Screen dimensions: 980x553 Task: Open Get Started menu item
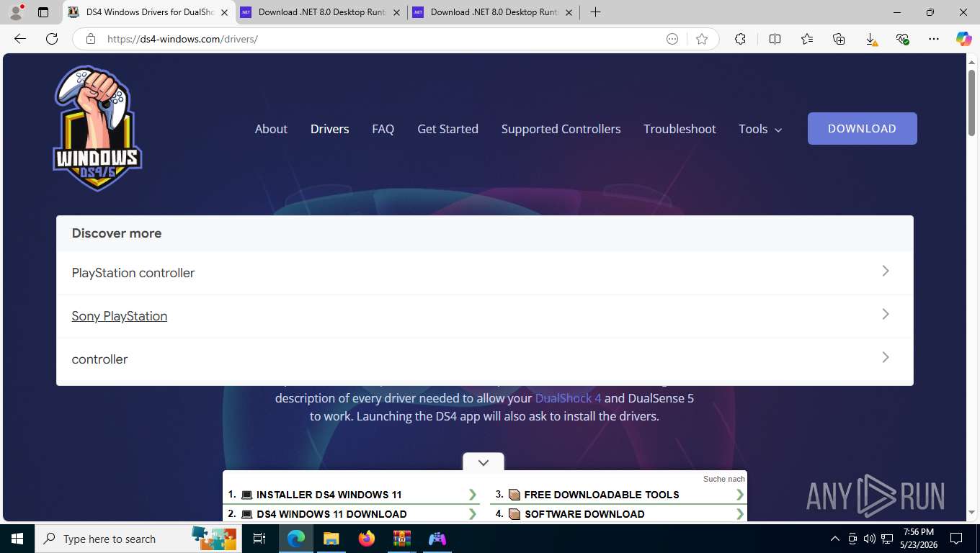pos(447,129)
